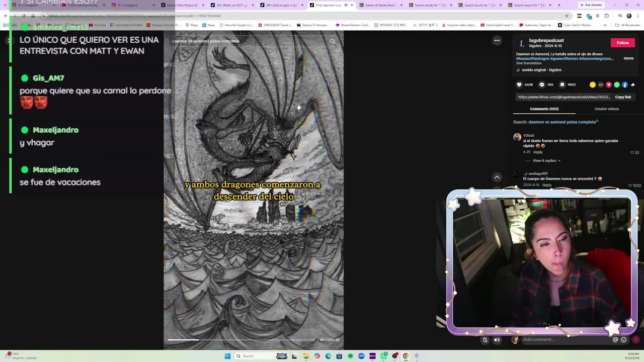Open the Windows Start menu
The width and height of the screenshot is (644, 362).
click(227, 356)
